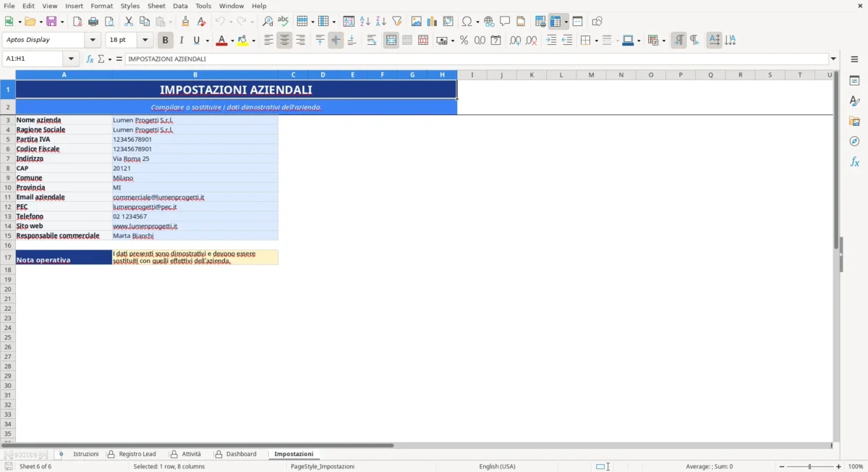Open the Function Wizard fx icon
868x472 pixels.
90,59
